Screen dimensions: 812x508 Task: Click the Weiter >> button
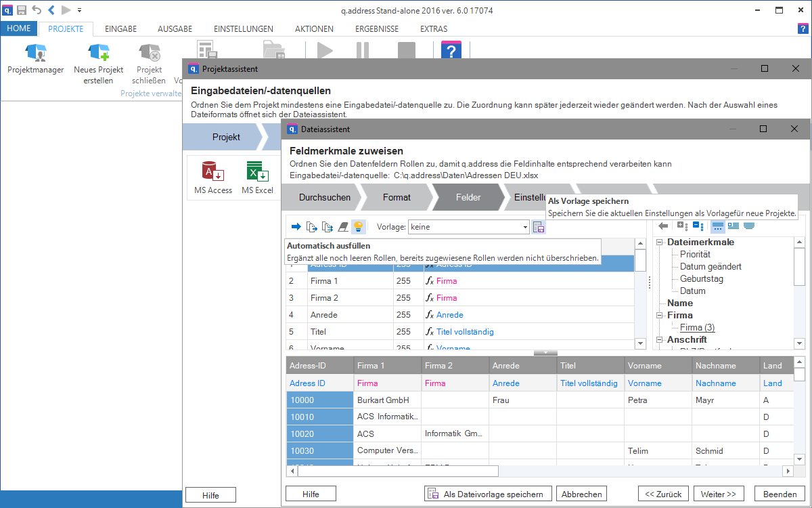coord(719,494)
